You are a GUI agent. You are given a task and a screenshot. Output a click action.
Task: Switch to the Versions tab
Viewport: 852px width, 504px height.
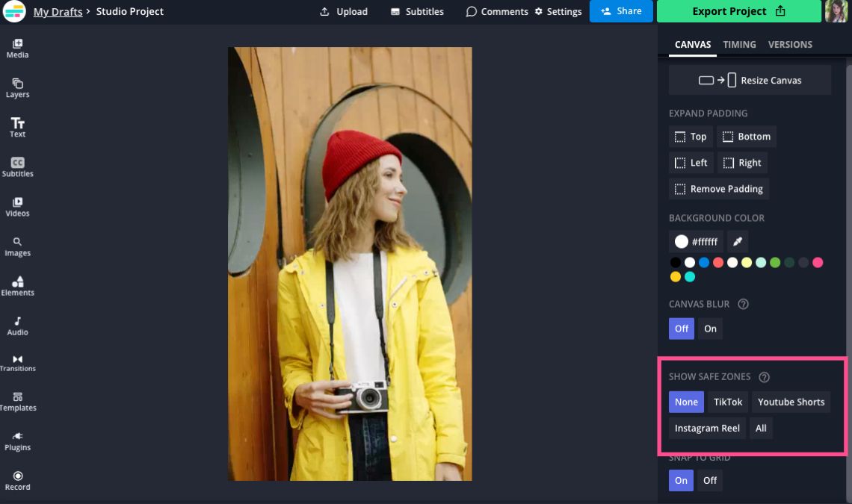pyautogui.click(x=790, y=44)
